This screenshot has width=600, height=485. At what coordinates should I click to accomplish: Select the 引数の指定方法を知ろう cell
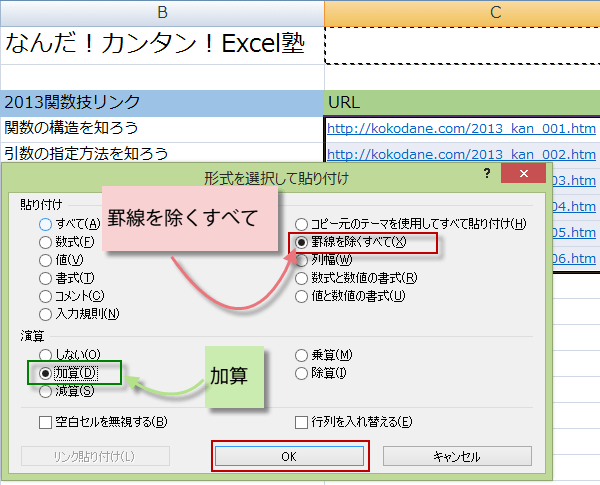click(x=162, y=153)
